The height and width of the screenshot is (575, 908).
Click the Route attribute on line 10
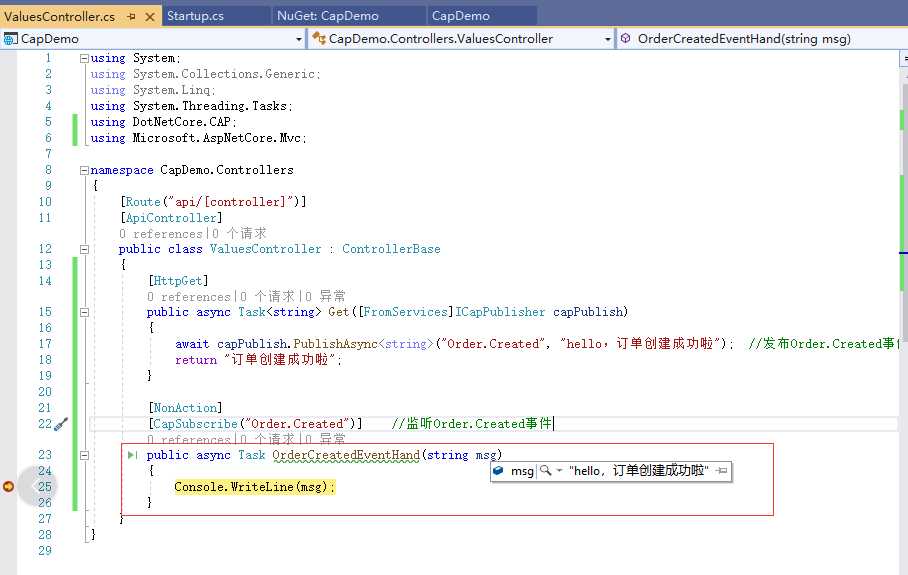143,202
